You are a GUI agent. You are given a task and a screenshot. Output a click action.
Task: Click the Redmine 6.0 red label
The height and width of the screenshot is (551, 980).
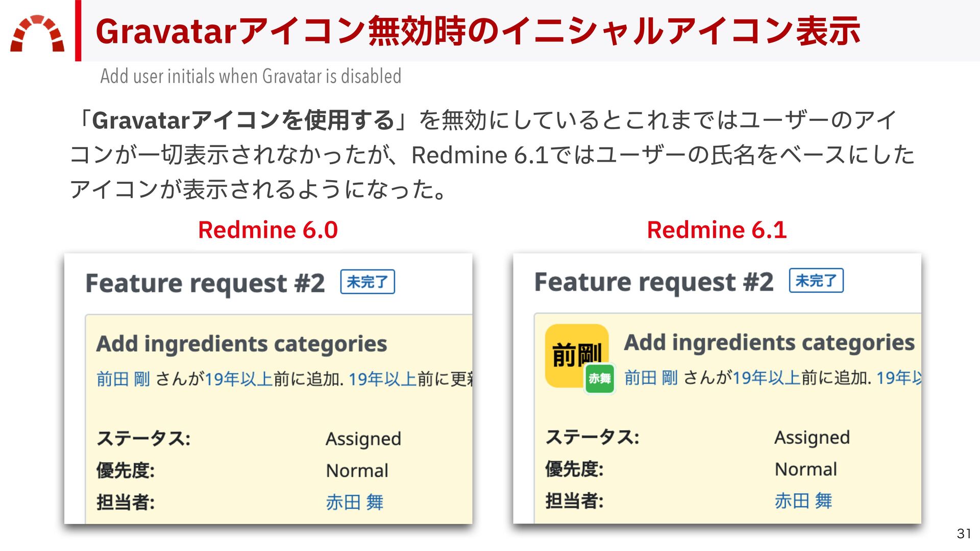click(x=267, y=230)
